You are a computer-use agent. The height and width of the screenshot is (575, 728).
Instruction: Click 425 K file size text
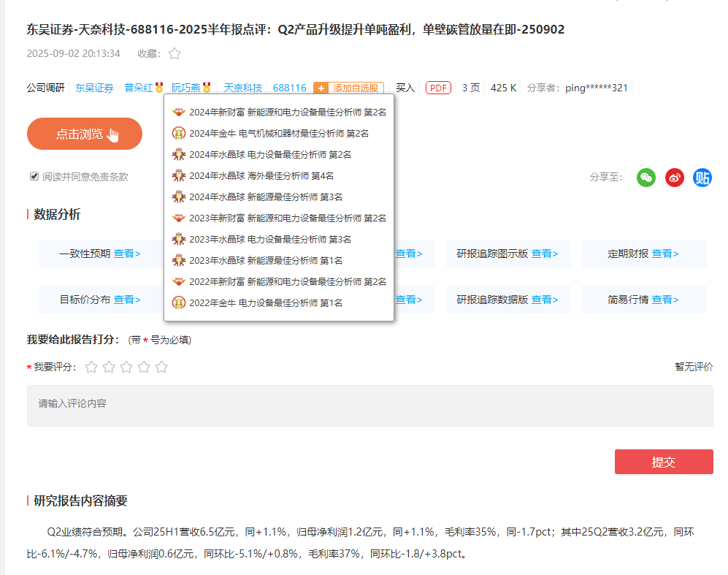click(503, 88)
